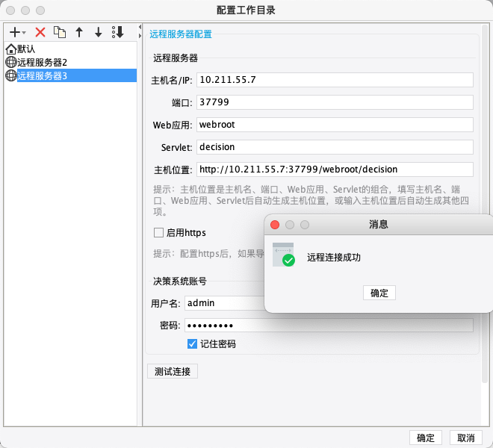Close the 消息 dialog via red button
This screenshot has width=493, height=448.
pyautogui.click(x=274, y=224)
